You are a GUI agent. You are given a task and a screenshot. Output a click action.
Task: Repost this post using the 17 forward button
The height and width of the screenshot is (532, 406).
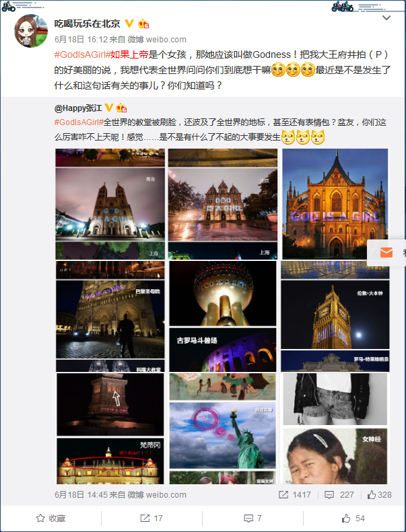coord(151,518)
